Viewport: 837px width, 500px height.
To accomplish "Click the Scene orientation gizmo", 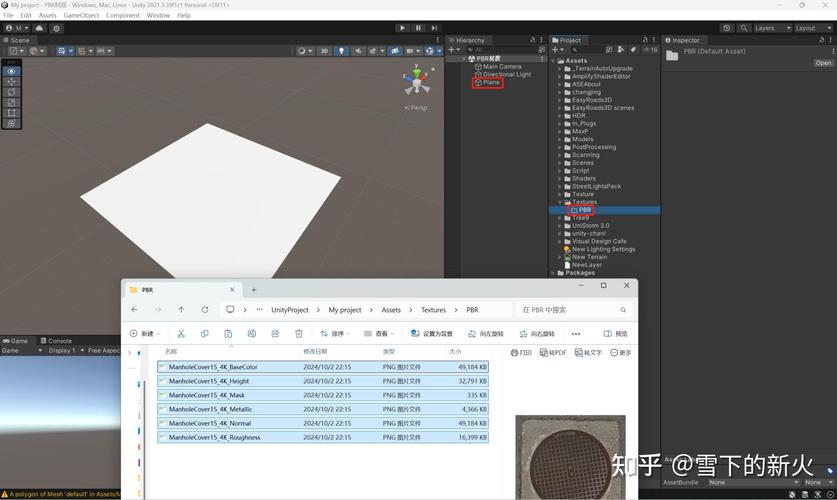I will point(417,82).
